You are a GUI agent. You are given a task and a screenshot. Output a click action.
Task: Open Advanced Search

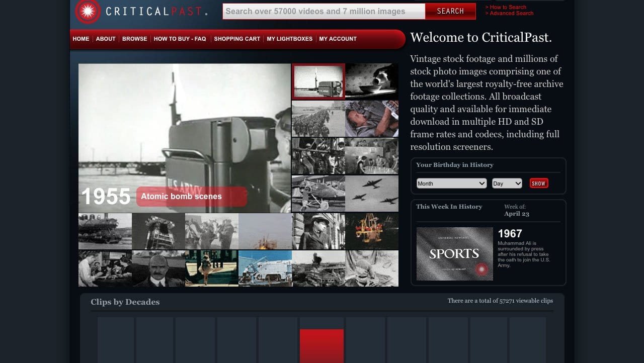[510, 13]
